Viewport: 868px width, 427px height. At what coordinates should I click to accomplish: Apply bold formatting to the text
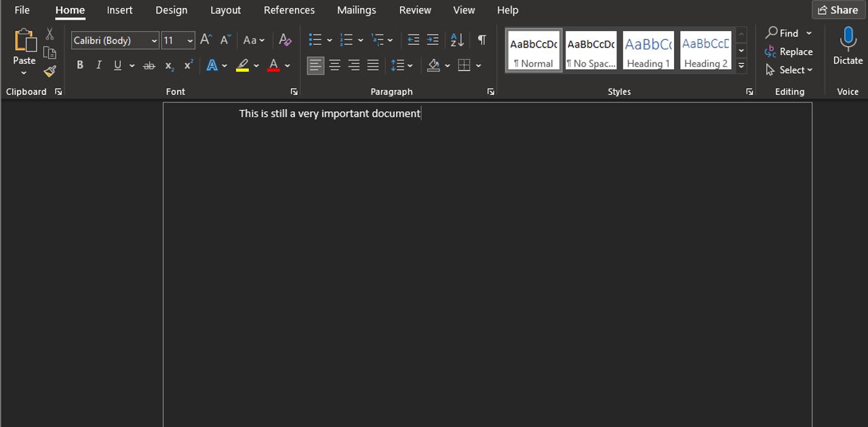[79, 65]
